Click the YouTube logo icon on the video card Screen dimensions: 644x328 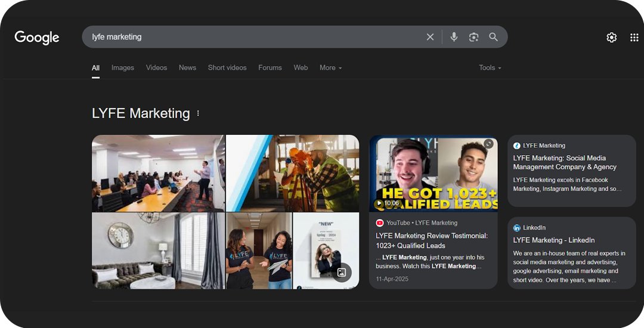coord(379,223)
